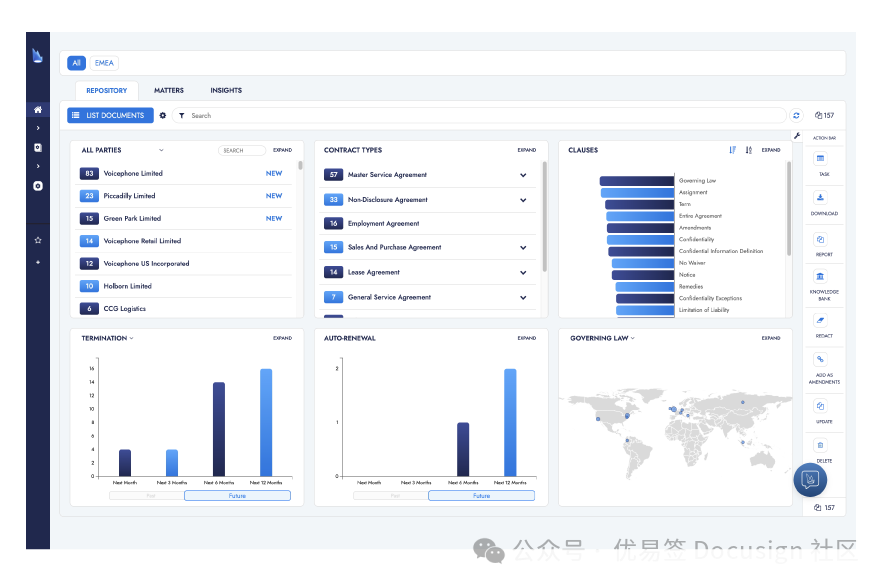Toggle Past in the Auto-Renewal chart
The width and height of the screenshot is (886, 585).
[391, 496]
